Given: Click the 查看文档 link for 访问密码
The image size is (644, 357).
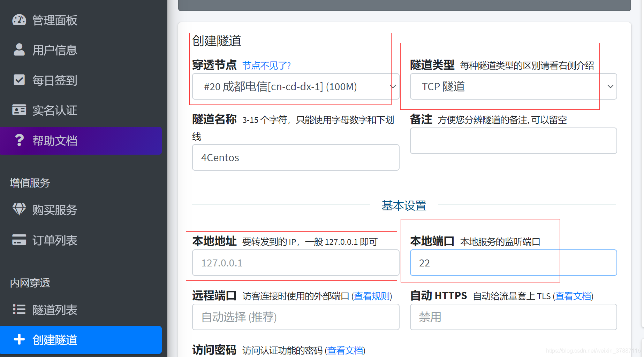Looking at the screenshot, I should [345, 350].
